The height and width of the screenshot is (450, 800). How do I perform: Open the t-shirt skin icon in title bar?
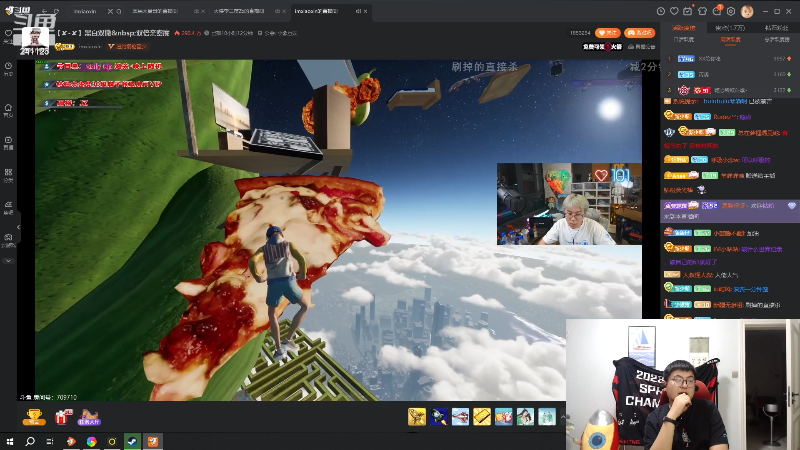702,11
